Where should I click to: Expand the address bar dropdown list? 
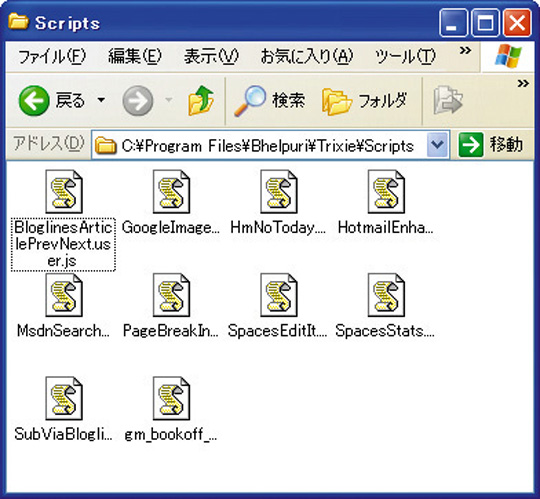pyautogui.click(x=437, y=145)
